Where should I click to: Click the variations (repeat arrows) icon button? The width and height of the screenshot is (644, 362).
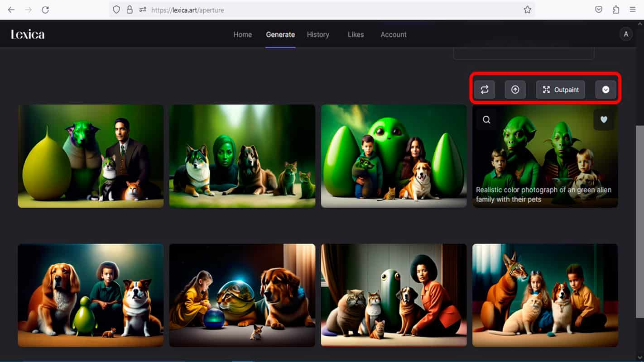485,90
